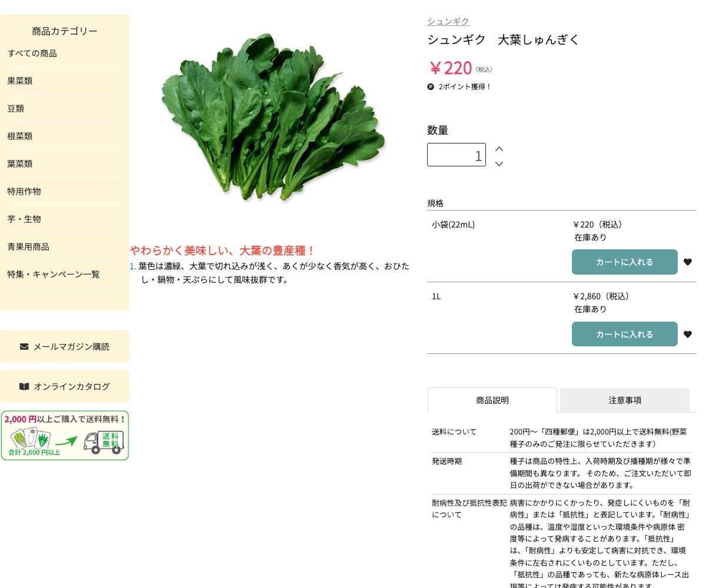
Task: Click the heart icon next to 小袋(22mL)
Action: [x=688, y=262]
